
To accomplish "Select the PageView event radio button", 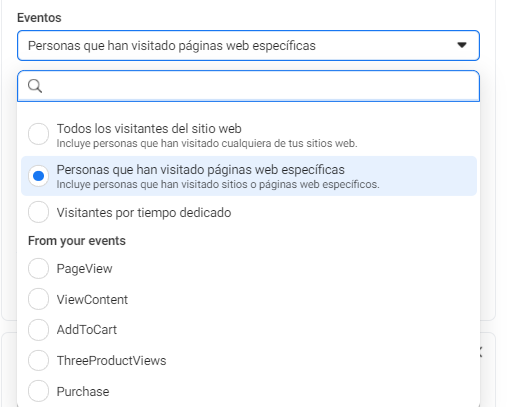I will pyautogui.click(x=38, y=268).
